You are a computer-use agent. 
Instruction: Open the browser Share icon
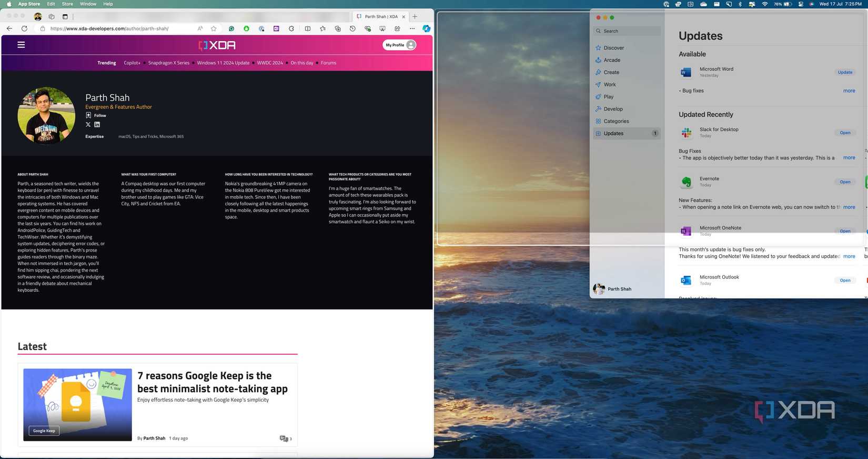397,28
